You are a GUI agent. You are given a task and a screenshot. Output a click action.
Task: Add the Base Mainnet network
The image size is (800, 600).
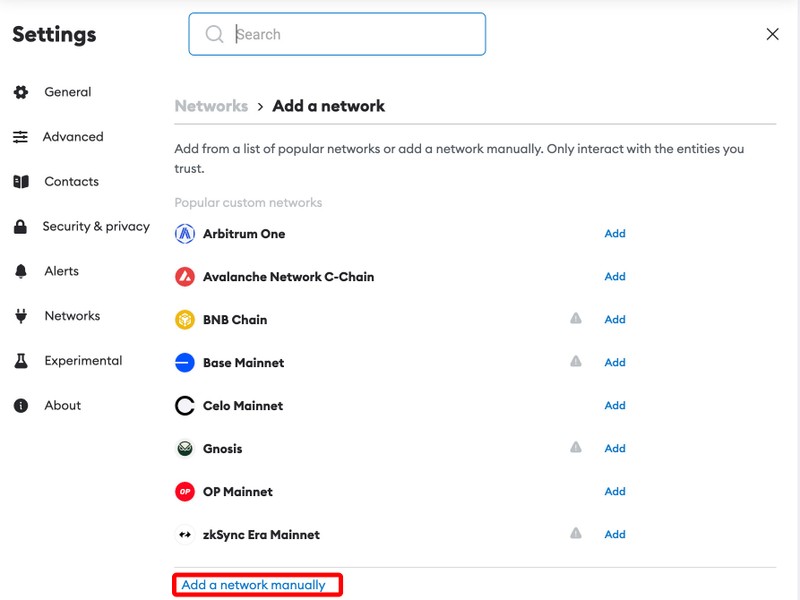(615, 363)
